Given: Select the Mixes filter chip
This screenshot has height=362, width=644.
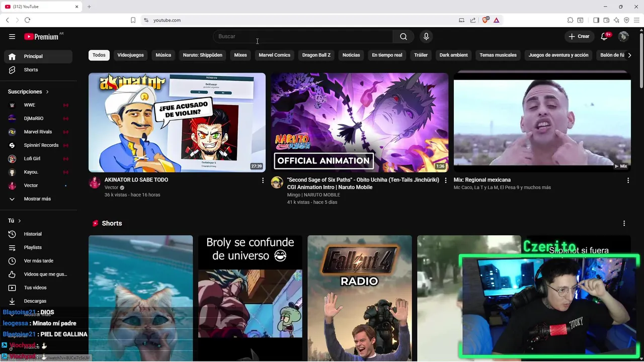Looking at the screenshot, I should click(240, 55).
